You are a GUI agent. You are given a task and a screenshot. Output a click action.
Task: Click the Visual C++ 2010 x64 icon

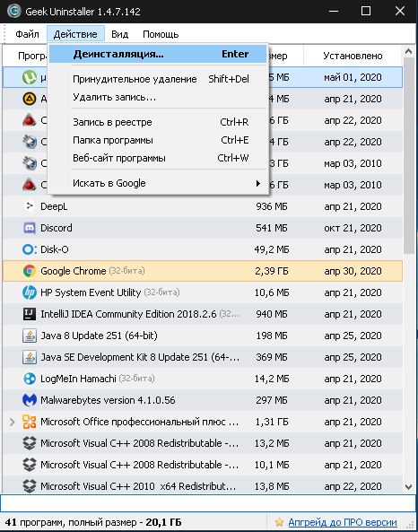coord(30,486)
